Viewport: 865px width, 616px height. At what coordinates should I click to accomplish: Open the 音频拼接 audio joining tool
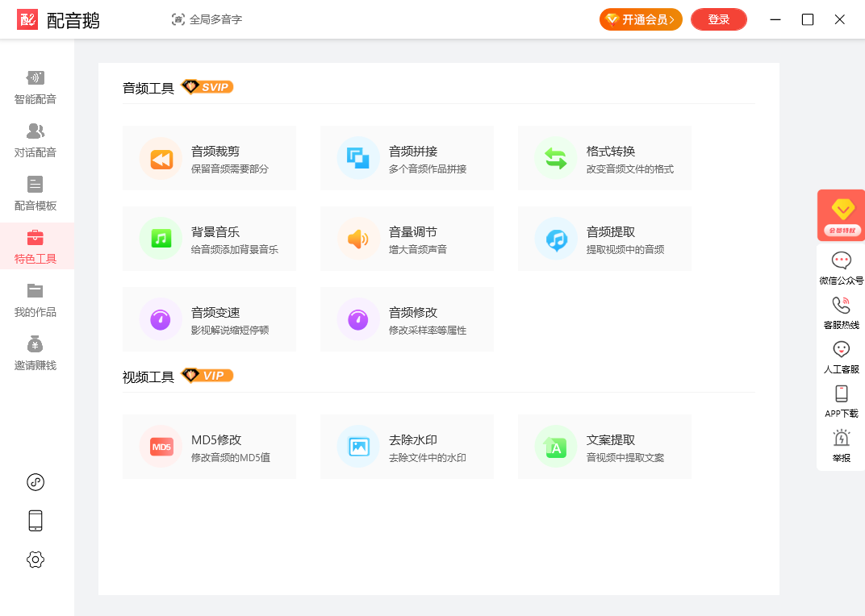coord(407,158)
